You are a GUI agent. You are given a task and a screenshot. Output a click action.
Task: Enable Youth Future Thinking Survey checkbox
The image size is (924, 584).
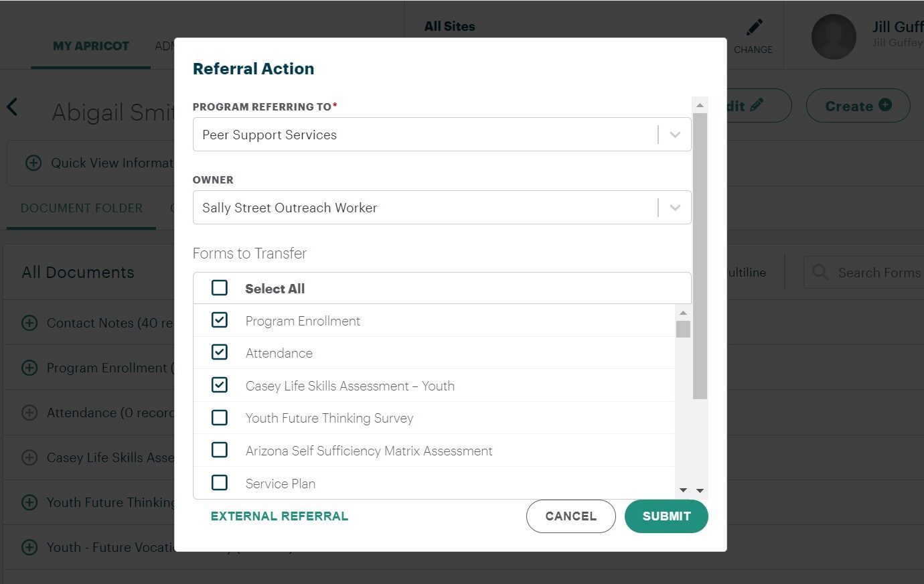coord(220,418)
